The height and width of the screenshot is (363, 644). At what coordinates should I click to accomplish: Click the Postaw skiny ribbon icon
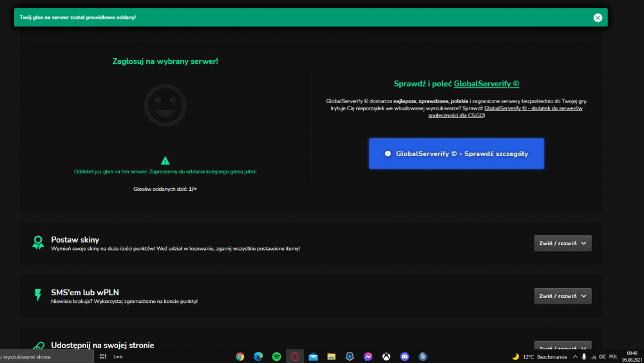click(38, 242)
